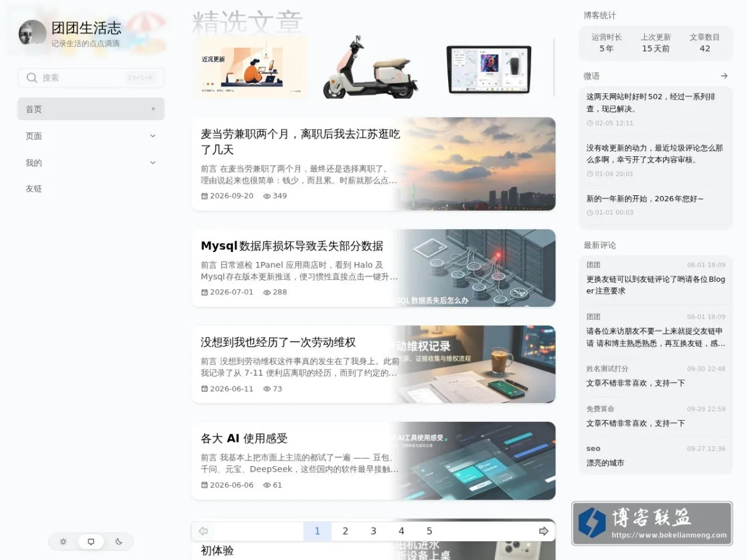Click server room Mysql cover image
Viewport: 747px width, 560px height.
(x=474, y=268)
